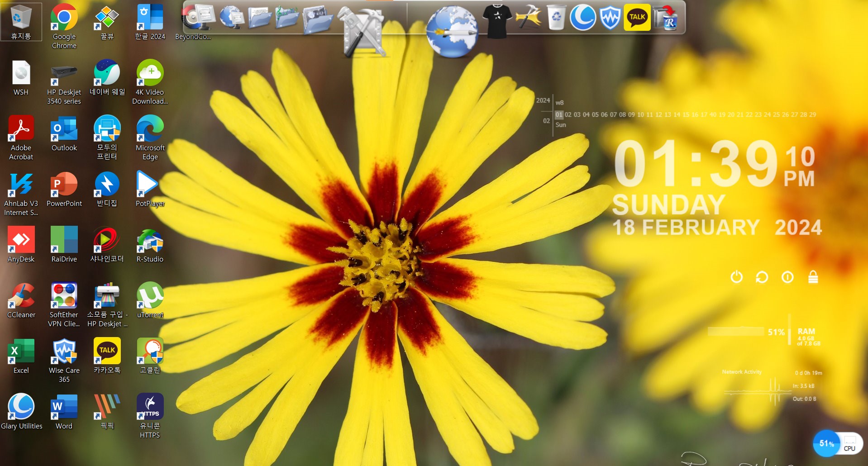Open the Adobe Acrobat desktop icon
Viewport: 868px width, 466px height.
pos(21,138)
